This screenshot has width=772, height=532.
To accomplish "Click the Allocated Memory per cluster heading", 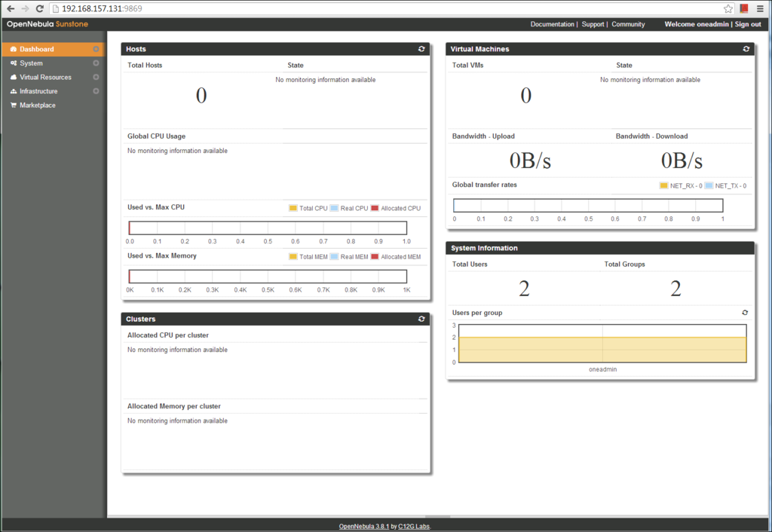I will 174,406.
